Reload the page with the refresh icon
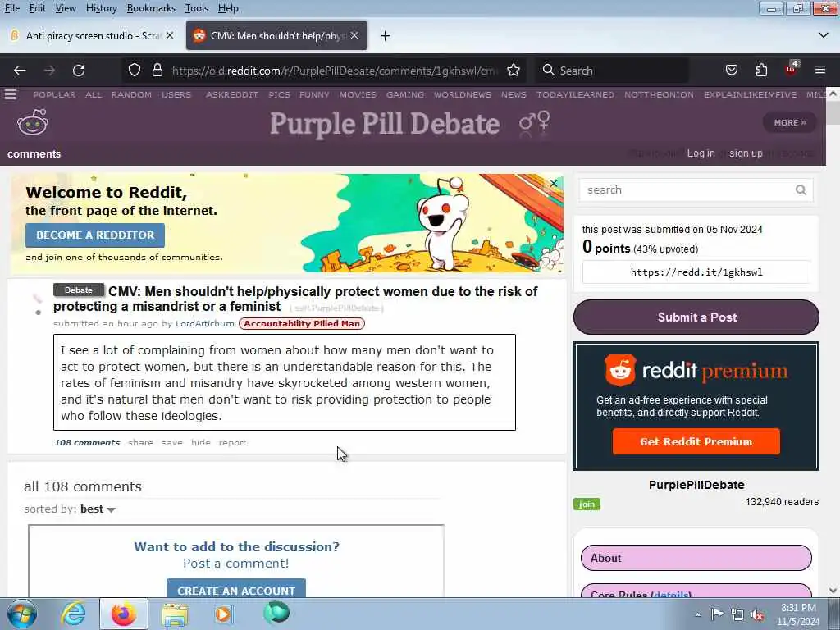Viewport: 840px width, 630px height. click(79, 71)
